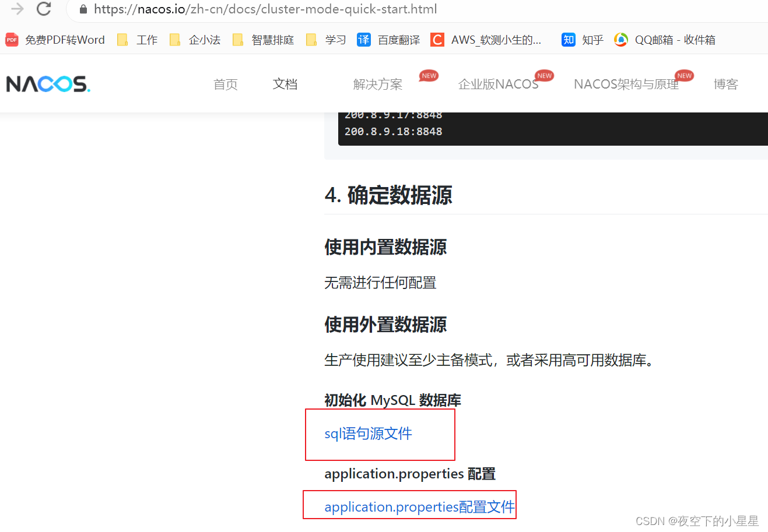Open QQ邮箱 - 收件箱 bookmark
This screenshot has height=532, width=768.
point(665,40)
